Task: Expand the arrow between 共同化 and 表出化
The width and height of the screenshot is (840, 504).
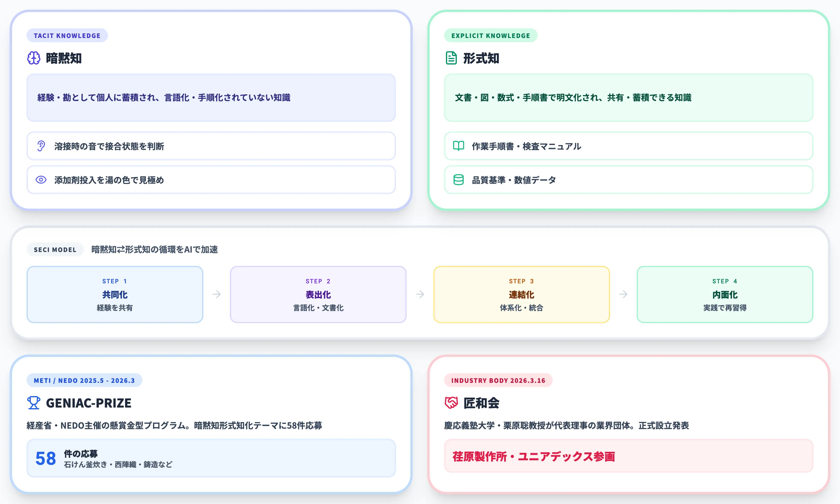Action: point(217,295)
